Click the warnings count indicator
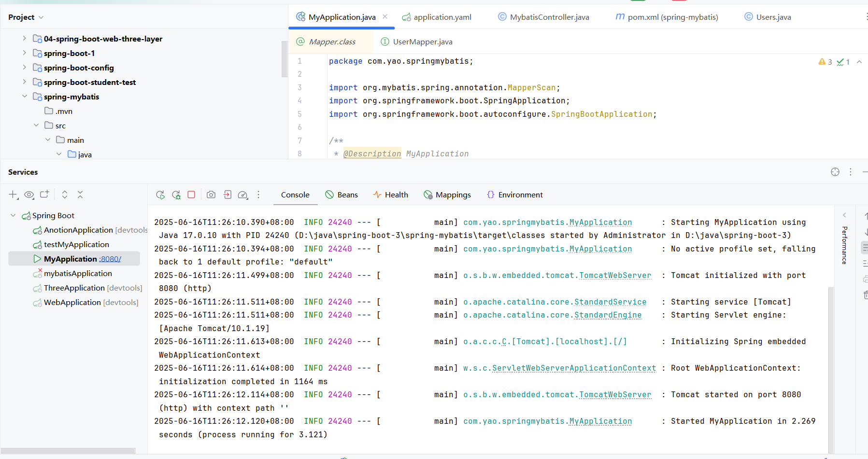The width and height of the screenshot is (868, 459). click(825, 62)
